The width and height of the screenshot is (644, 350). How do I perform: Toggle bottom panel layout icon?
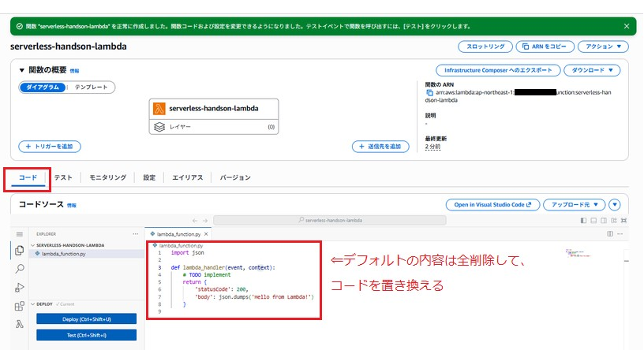[593, 221]
